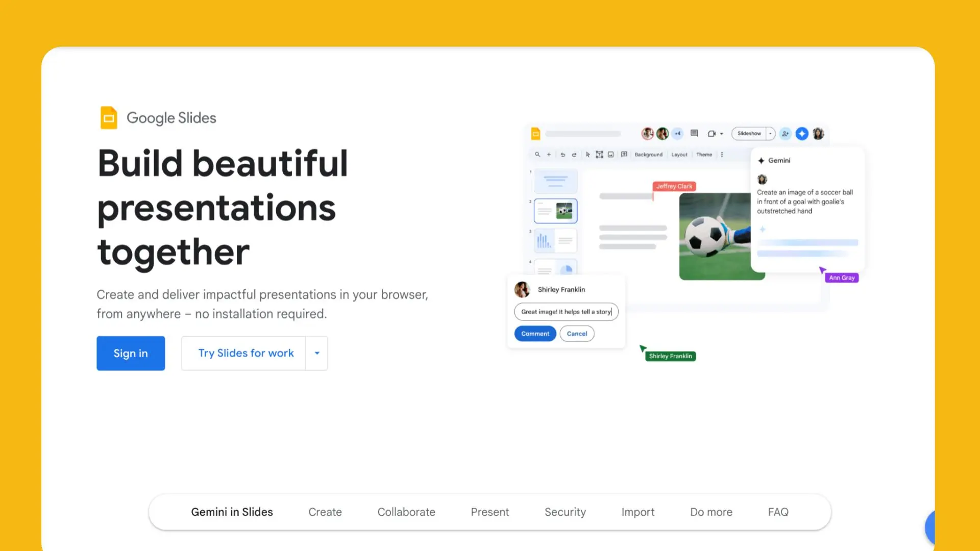The height and width of the screenshot is (551, 980).
Task: Click the undo arrow icon
Action: tap(562, 155)
